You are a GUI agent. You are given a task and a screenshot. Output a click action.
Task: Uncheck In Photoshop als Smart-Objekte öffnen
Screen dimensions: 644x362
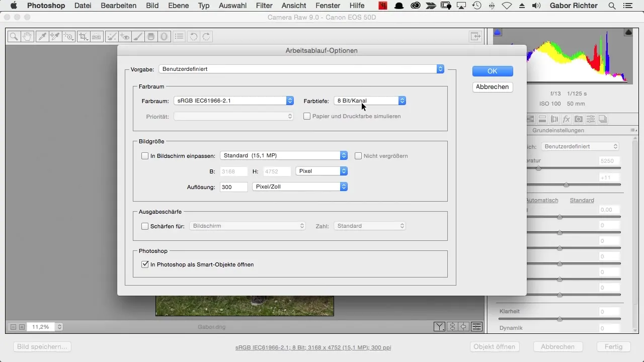[x=145, y=264]
